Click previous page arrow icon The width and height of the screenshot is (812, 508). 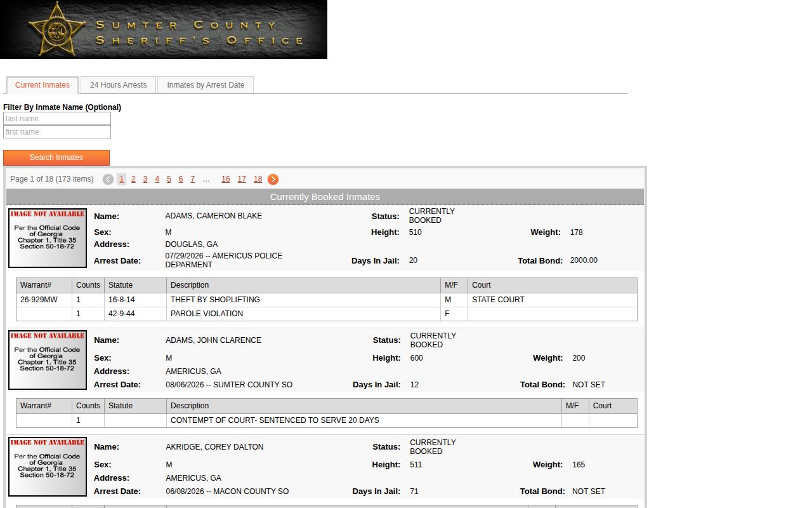(108, 180)
